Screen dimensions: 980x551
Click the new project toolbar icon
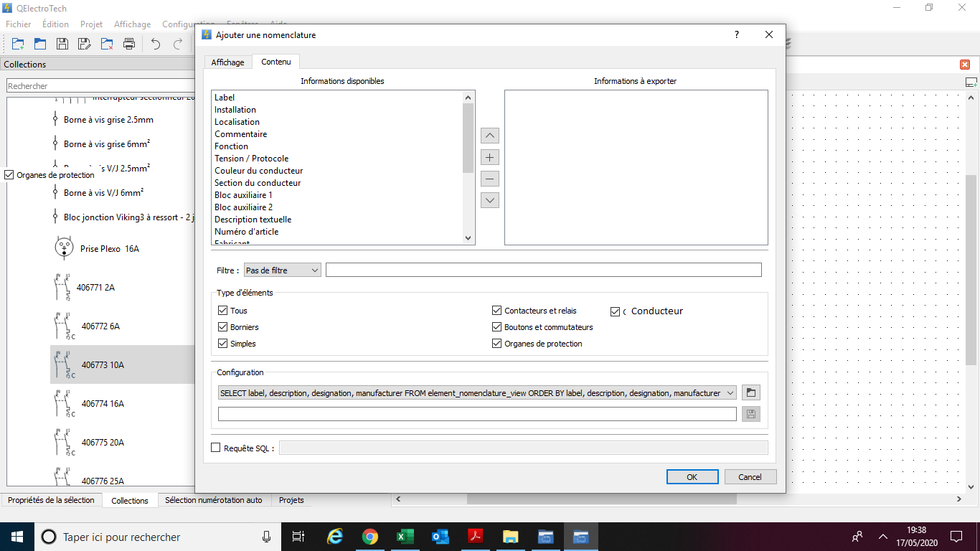click(x=18, y=44)
